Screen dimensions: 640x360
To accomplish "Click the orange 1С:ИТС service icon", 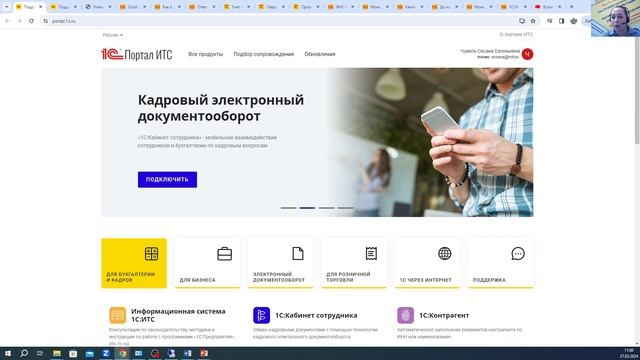I will [x=118, y=315].
